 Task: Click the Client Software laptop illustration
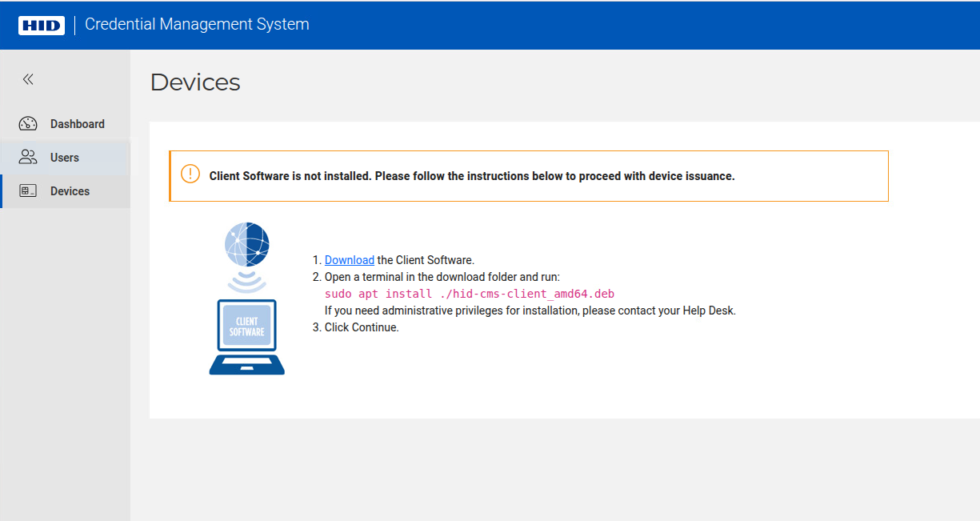coord(247,337)
